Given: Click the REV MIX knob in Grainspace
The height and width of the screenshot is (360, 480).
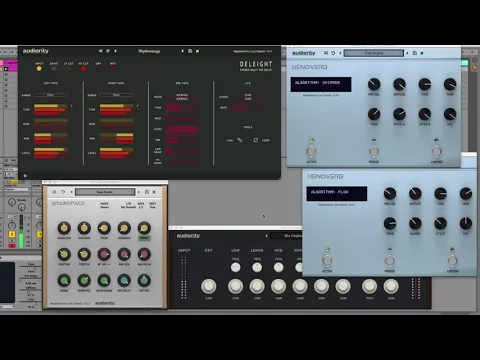Looking at the screenshot, I should [x=144, y=281].
